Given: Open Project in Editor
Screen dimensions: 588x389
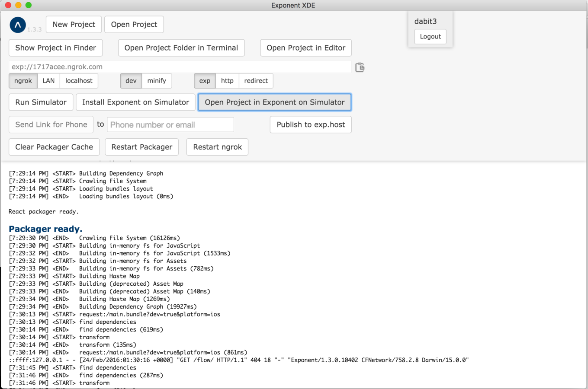Looking at the screenshot, I should coord(306,48).
